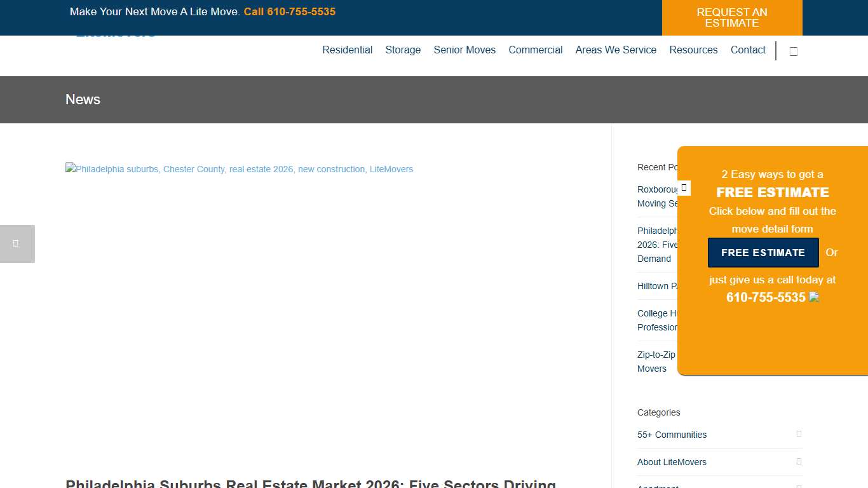Call 610-755-5535 from the top bar link
Image resolution: width=868 pixels, height=488 pixels.
(290, 11)
